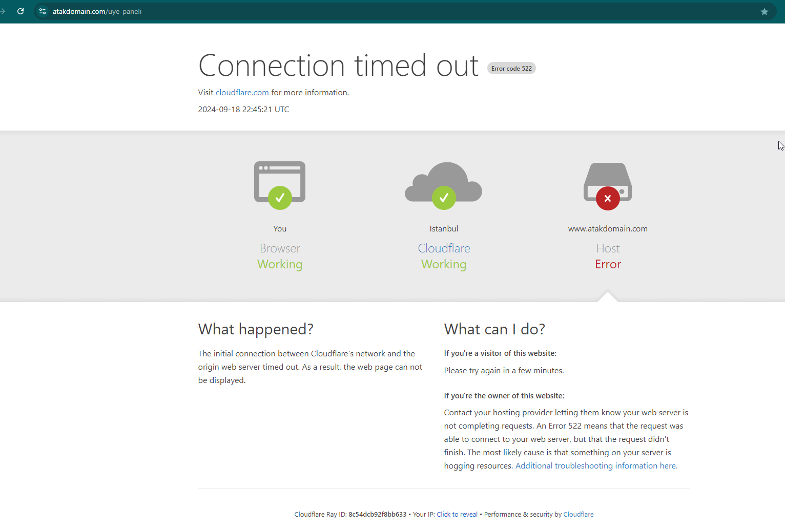Click the timestamp 2024-09-18 22:45:21 UTC

(x=244, y=110)
